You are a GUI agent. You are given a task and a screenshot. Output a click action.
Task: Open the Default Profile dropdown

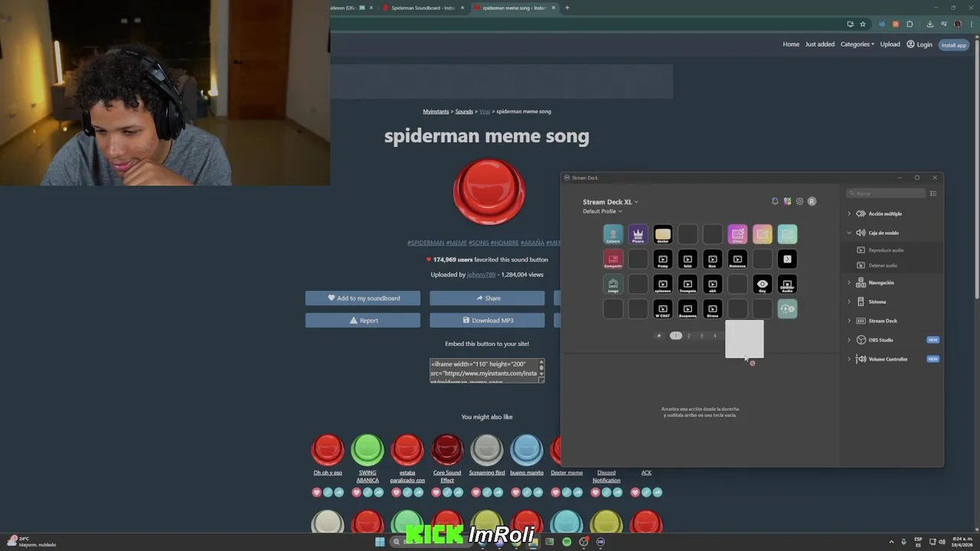pyautogui.click(x=603, y=211)
